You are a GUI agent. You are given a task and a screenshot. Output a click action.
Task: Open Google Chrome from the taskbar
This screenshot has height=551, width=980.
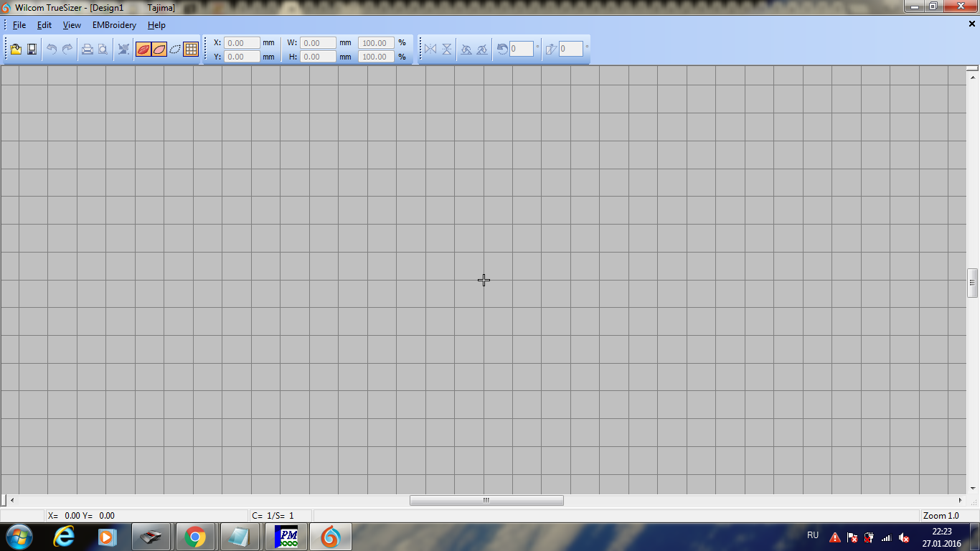195,537
